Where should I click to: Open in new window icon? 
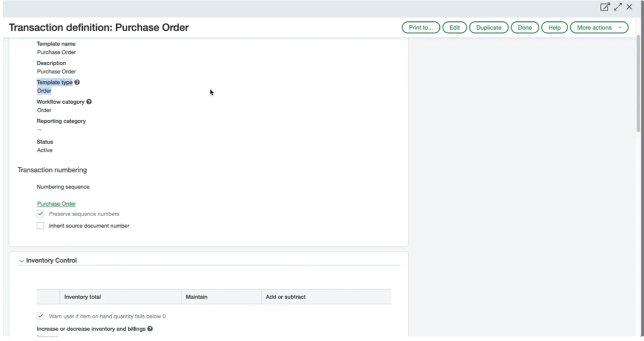point(604,7)
